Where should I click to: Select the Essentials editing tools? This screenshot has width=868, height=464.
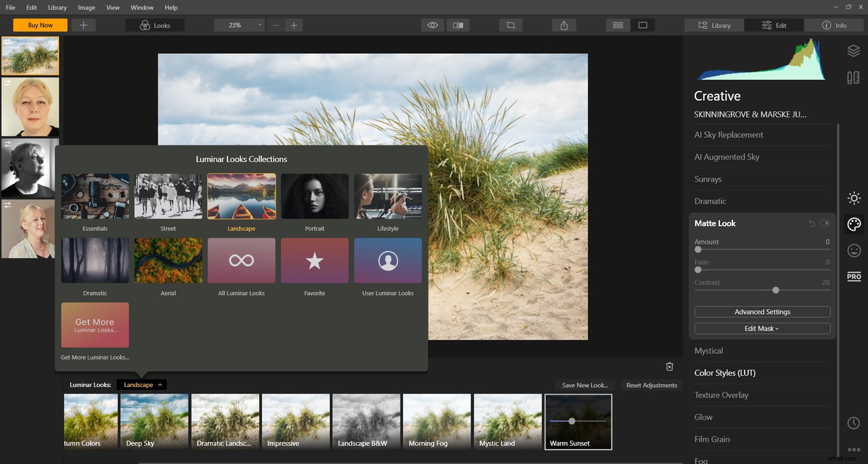(854, 198)
